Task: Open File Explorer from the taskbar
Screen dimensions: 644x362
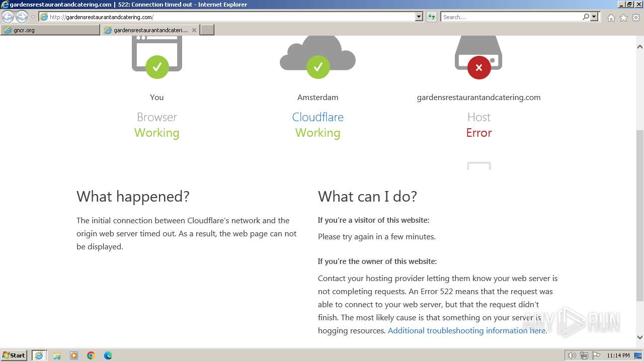Action: [57, 355]
